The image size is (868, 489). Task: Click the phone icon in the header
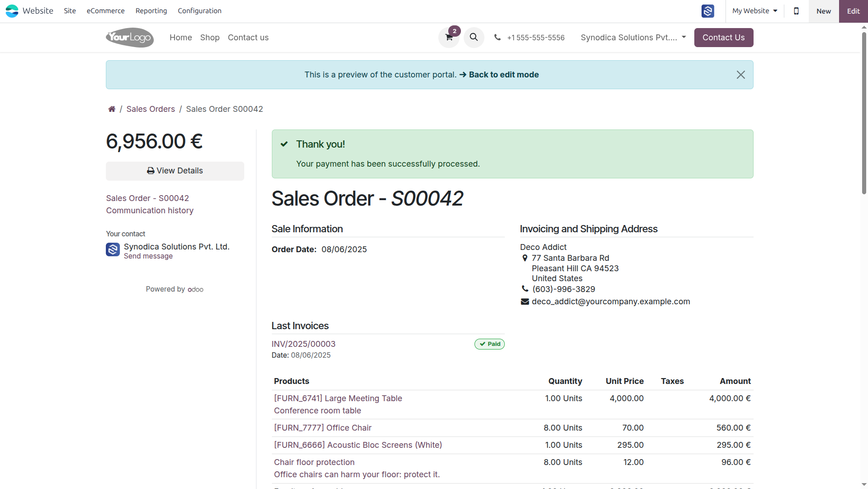(x=498, y=38)
